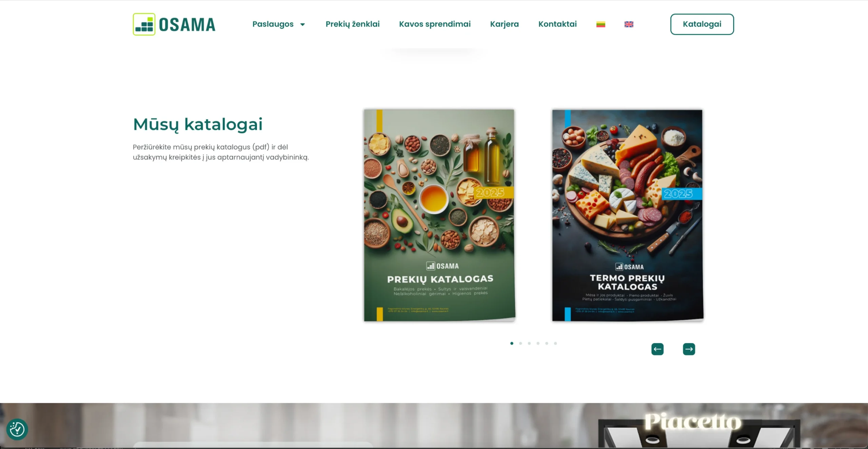
Task: Open the Termo prekių katalogas cover
Action: coord(628,215)
